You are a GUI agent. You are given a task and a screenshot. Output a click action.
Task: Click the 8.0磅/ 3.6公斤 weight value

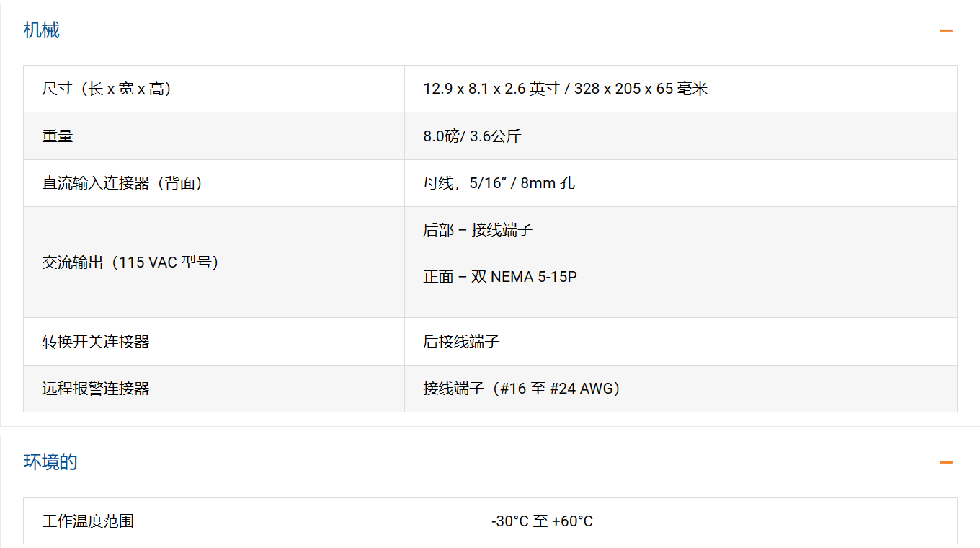(472, 136)
